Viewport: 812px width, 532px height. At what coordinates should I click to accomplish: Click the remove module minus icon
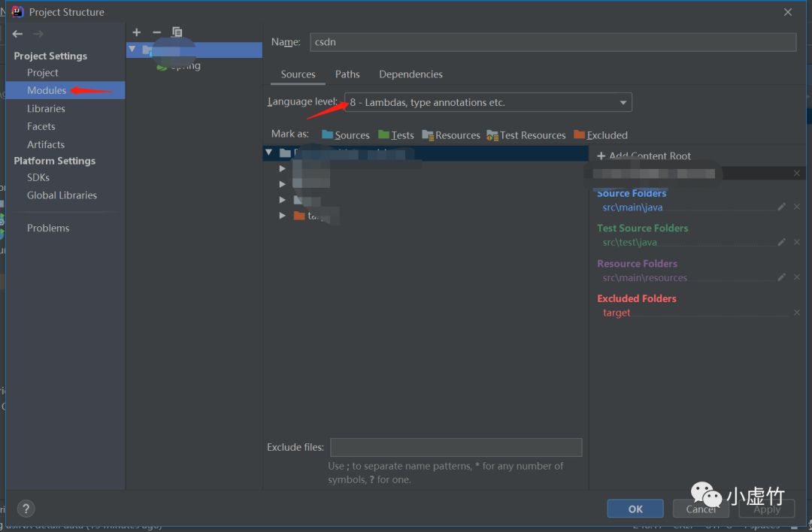pyautogui.click(x=156, y=32)
